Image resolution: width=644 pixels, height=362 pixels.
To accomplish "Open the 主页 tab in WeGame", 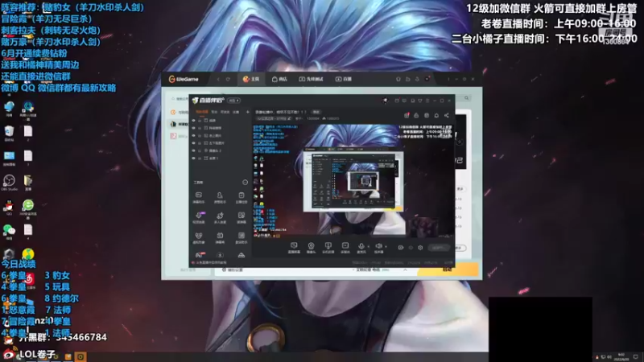I will coord(251,79).
